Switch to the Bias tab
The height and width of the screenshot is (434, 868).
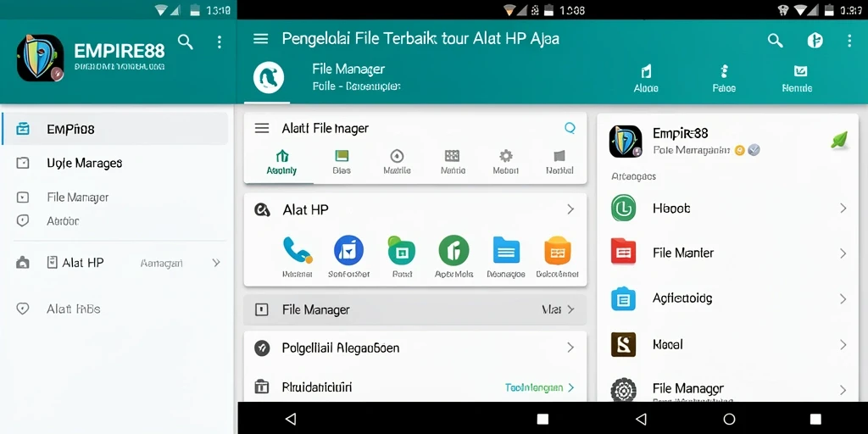[342, 162]
